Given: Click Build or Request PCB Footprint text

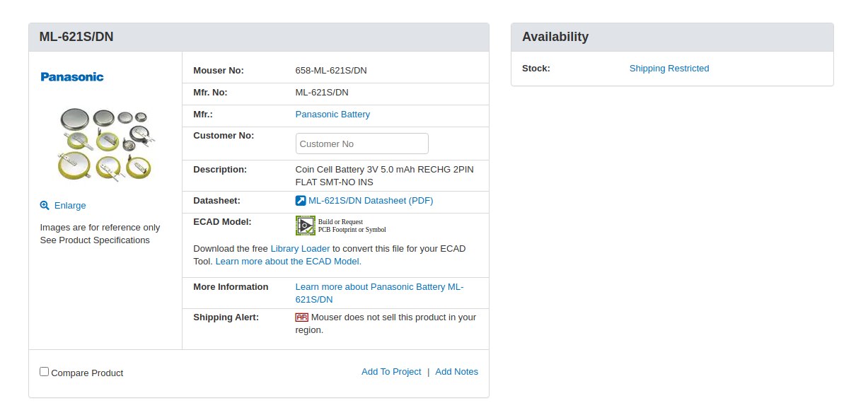Looking at the screenshot, I should point(352,226).
